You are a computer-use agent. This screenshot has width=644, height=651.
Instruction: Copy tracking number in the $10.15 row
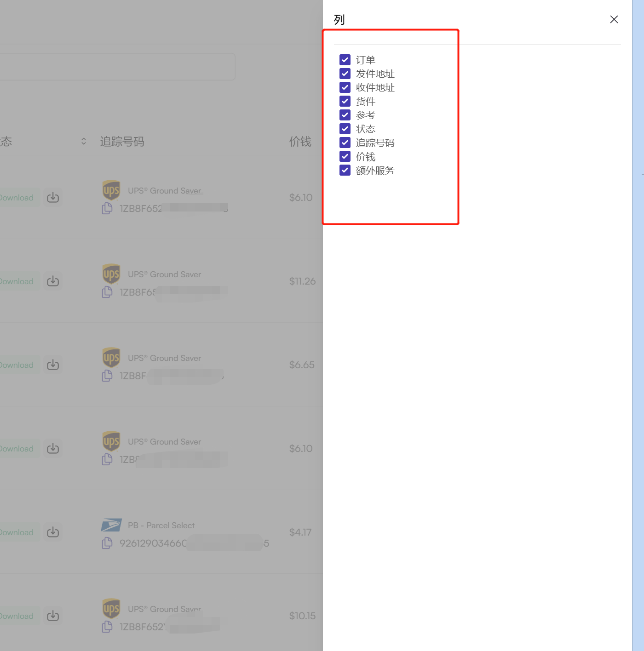[x=107, y=627]
